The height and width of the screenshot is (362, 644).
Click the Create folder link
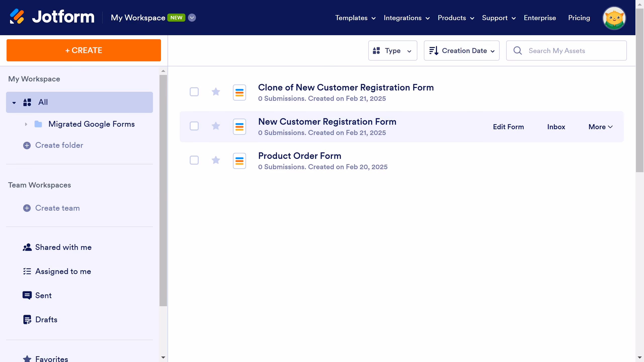tap(59, 145)
